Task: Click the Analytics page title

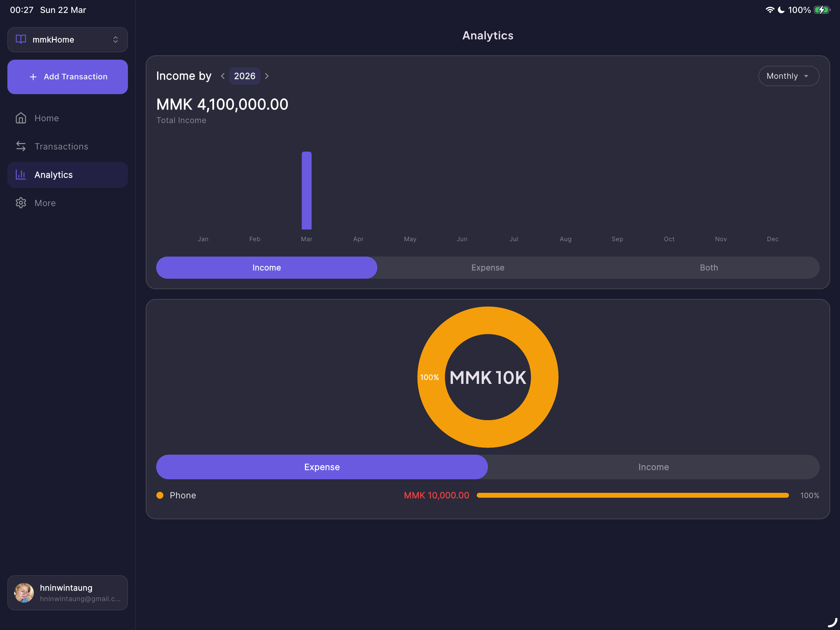Action: point(488,35)
